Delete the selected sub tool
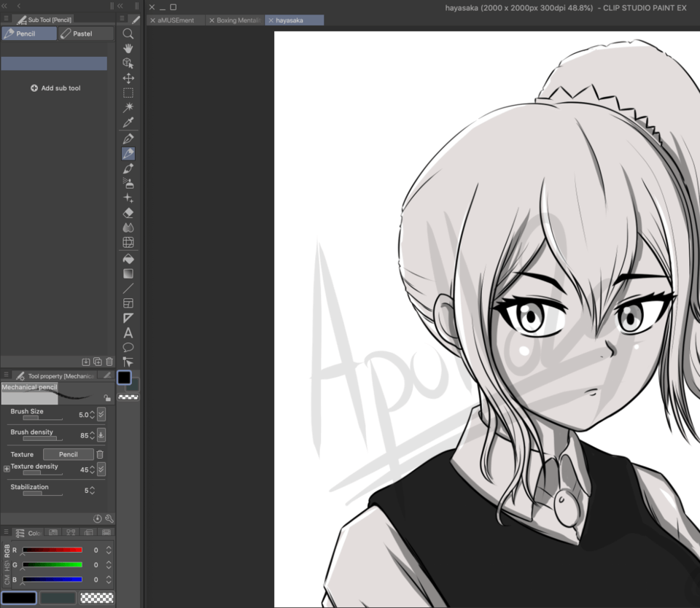Screen dimensions: 700x608 point(109,362)
